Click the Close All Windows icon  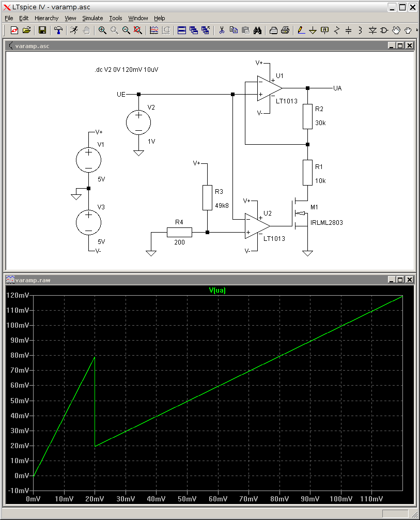[206, 30]
